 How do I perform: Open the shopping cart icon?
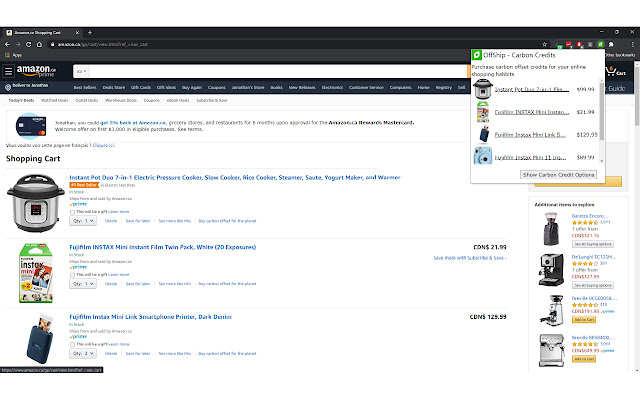click(x=616, y=71)
